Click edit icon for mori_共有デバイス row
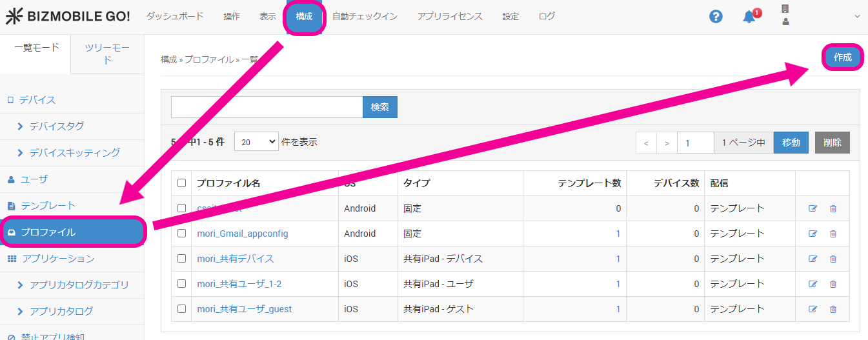Image resolution: width=868 pixels, height=340 pixels. point(812,259)
